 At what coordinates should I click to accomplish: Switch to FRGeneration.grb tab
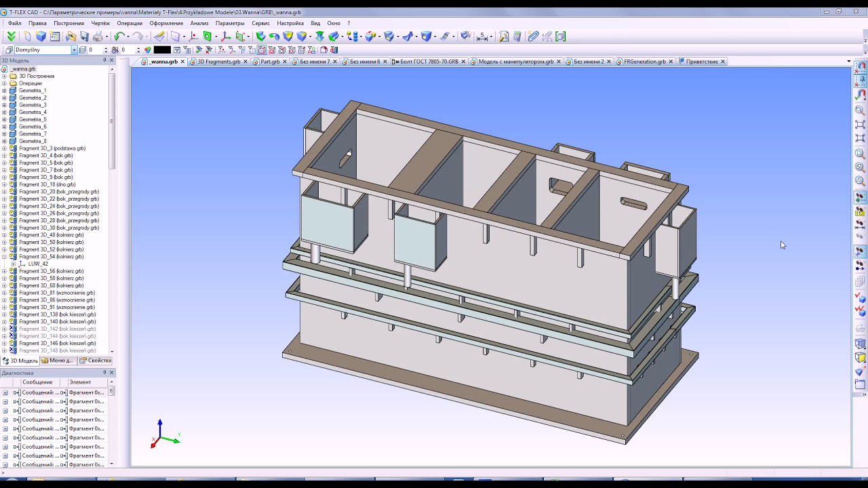[644, 62]
